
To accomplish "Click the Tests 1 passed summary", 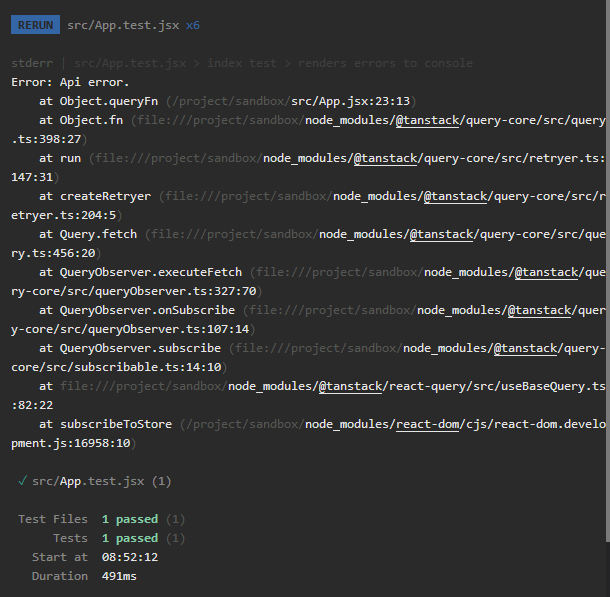I will 119,538.
